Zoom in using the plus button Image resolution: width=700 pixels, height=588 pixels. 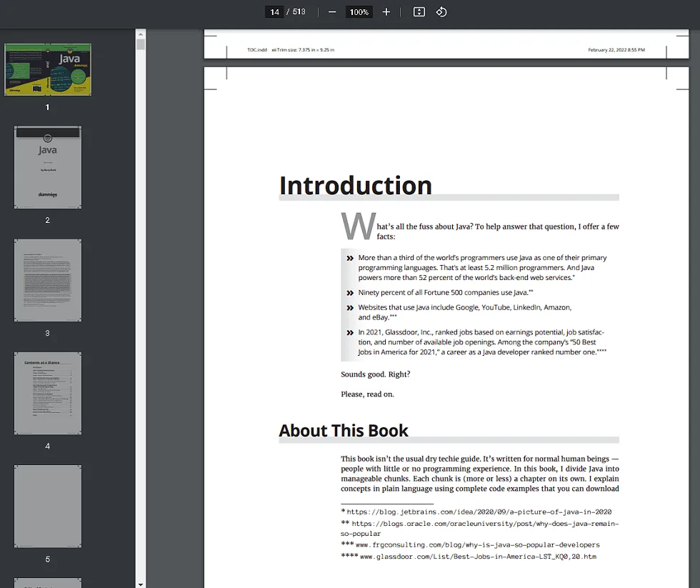tap(386, 12)
